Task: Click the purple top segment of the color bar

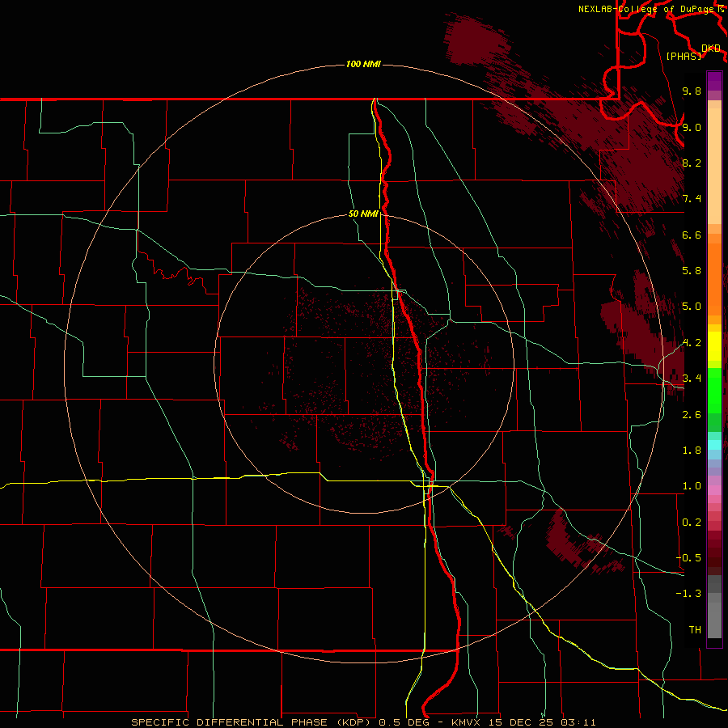Action: pos(714,81)
